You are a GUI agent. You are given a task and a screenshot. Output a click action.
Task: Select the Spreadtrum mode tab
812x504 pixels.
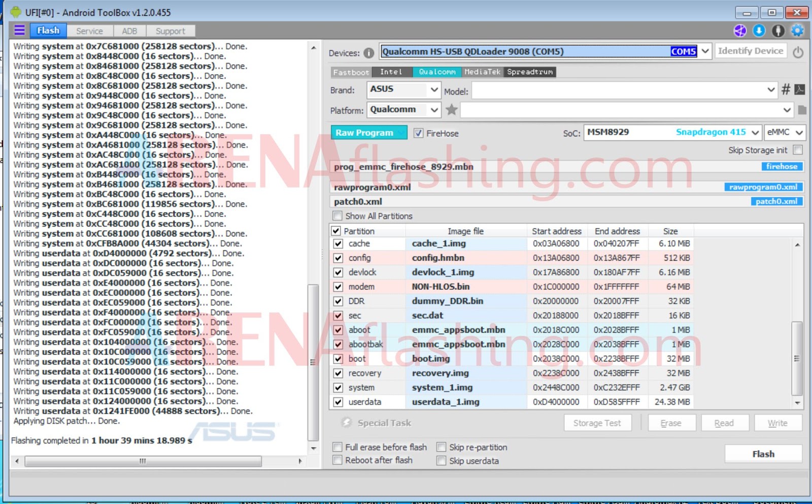tap(530, 72)
